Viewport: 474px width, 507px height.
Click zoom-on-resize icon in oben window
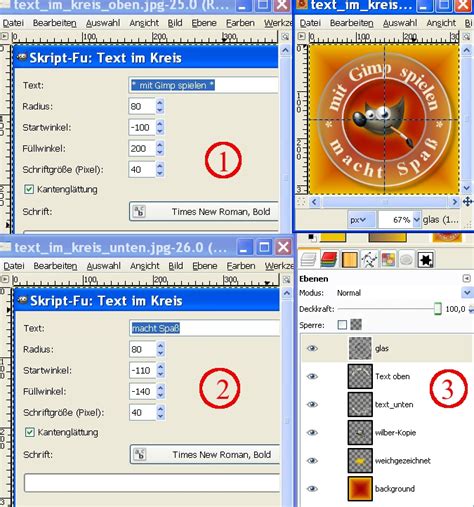(x=285, y=36)
